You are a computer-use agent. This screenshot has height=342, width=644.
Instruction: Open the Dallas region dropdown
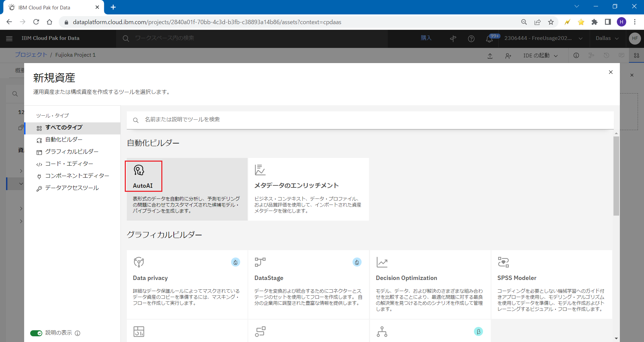point(607,38)
